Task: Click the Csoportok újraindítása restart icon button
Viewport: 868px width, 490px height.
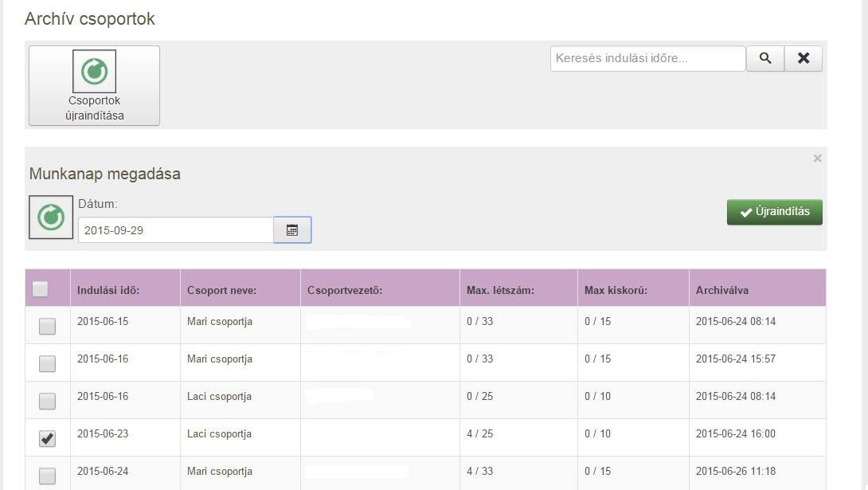Action: (x=94, y=85)
